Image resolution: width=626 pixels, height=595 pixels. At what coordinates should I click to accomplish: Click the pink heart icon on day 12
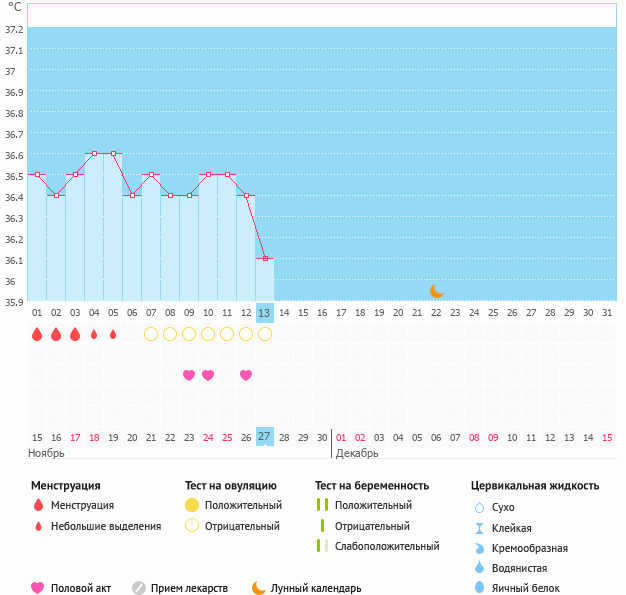point(246,375)
